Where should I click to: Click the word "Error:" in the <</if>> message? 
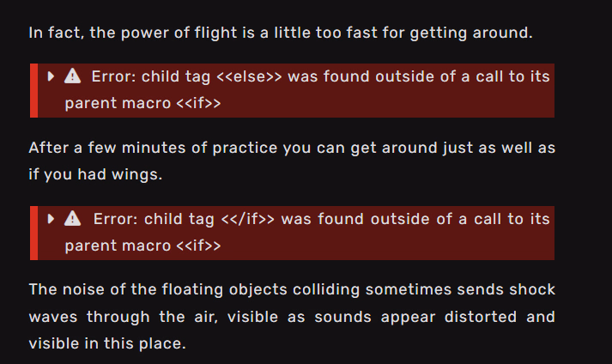click(116, 219)
